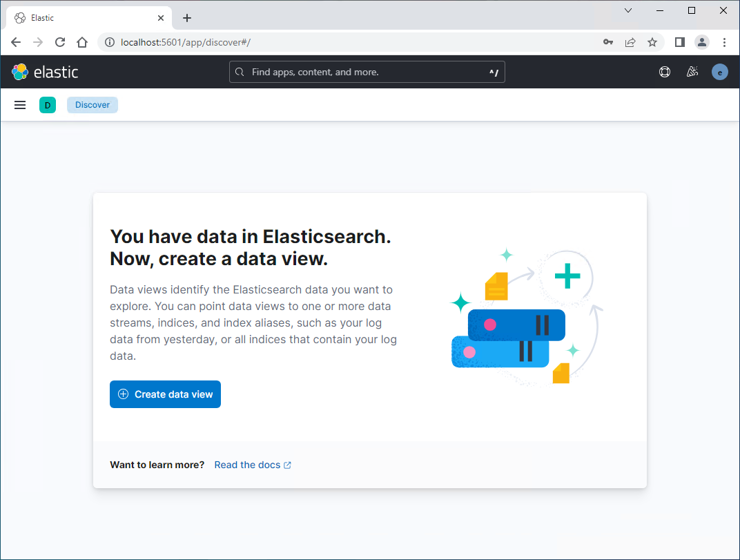
Task: Open Chrome three-dot menu
Action: (724, 43)
